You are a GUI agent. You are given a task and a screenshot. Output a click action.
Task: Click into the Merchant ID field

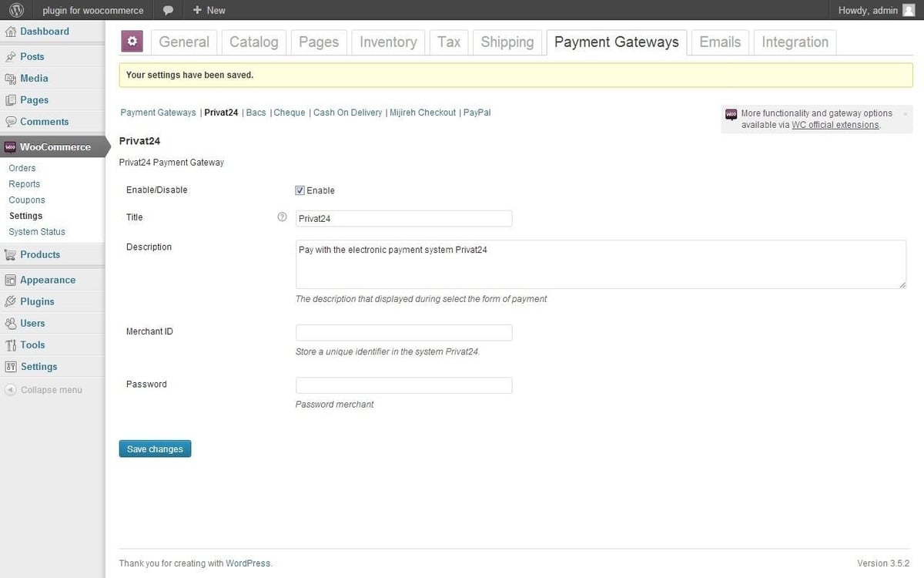pyautogui.click(x=403, y=333)
